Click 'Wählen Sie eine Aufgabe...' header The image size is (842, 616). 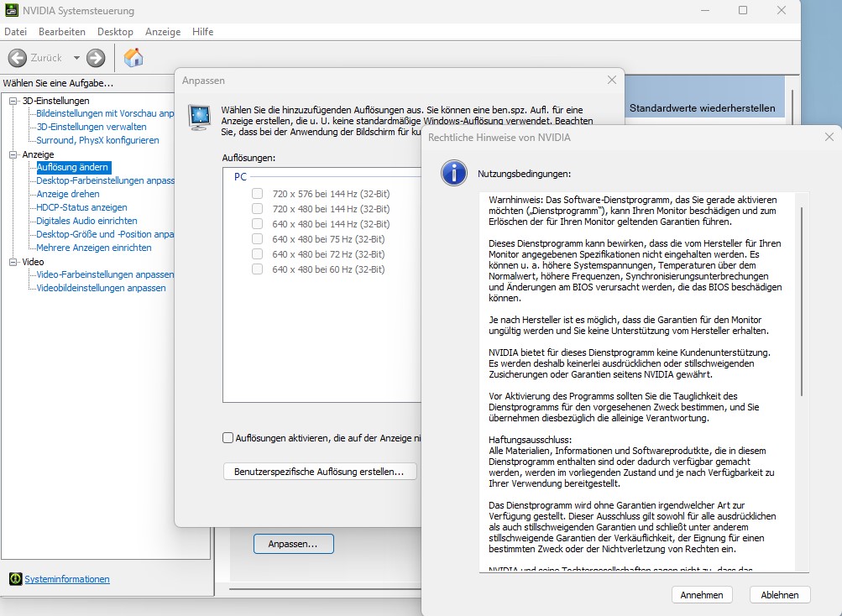(x=58, y=83)
